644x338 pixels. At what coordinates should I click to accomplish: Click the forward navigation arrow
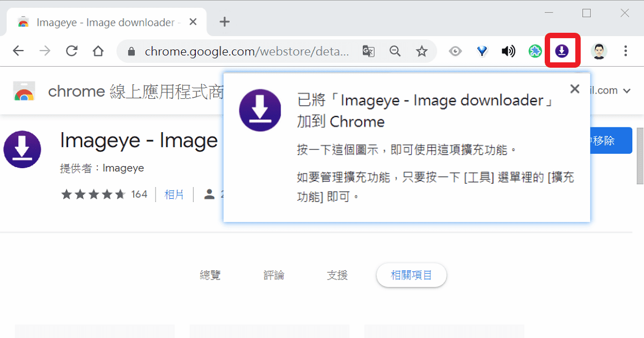pyautogui.click(x=45, y=51)
